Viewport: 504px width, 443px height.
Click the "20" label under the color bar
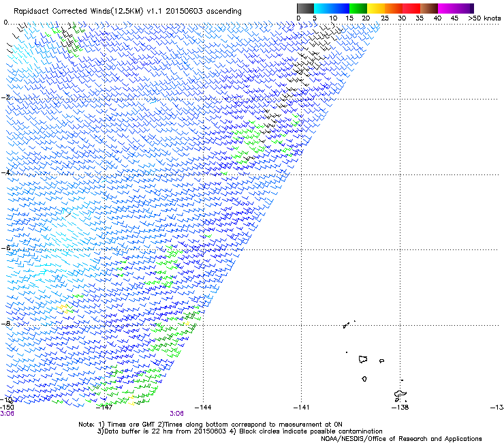point(366,18)
